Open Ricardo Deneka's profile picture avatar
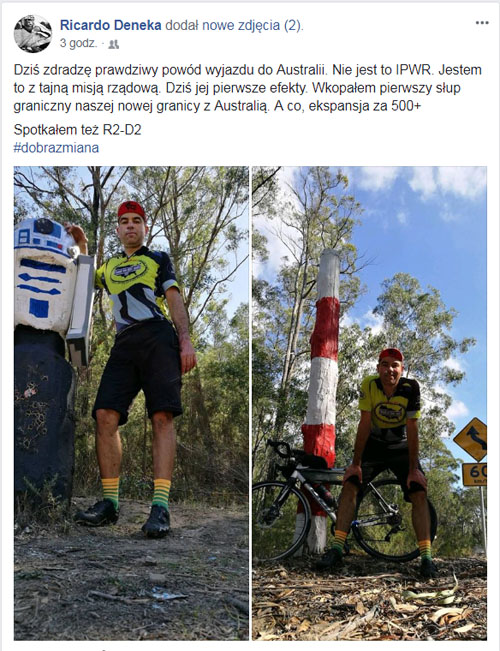The image size is (500, 651). [33, 34]
